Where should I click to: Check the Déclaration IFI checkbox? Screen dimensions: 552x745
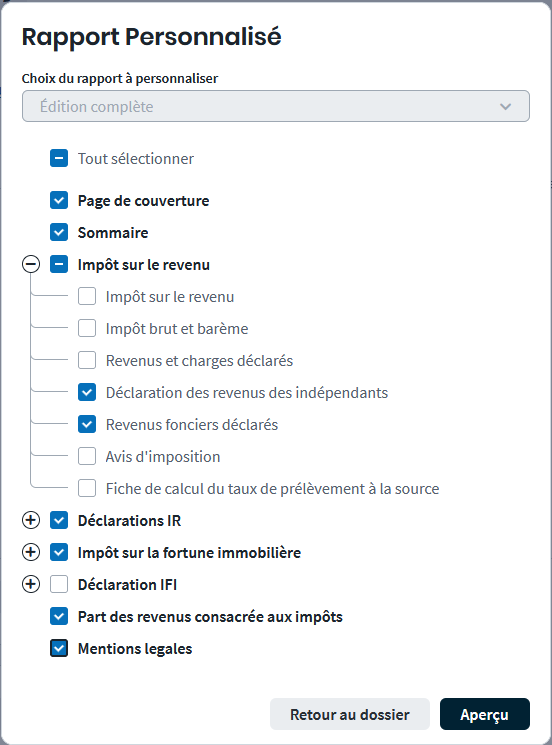click(x=59, y=584)
